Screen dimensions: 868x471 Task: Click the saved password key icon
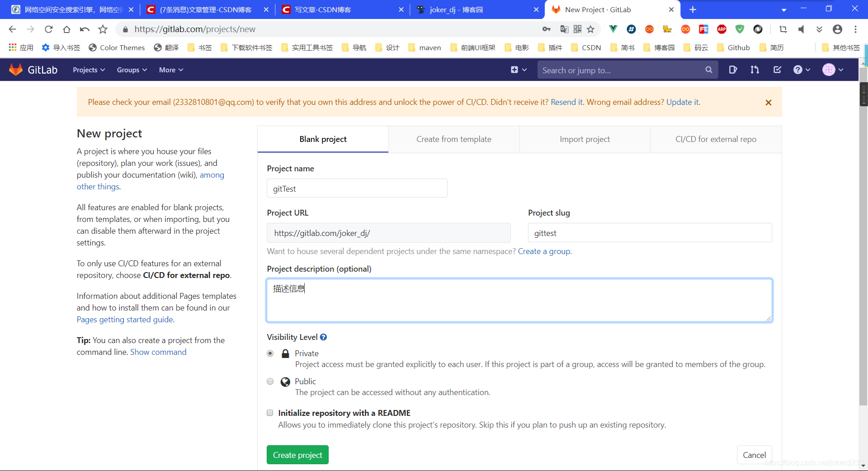click(547, 29)
